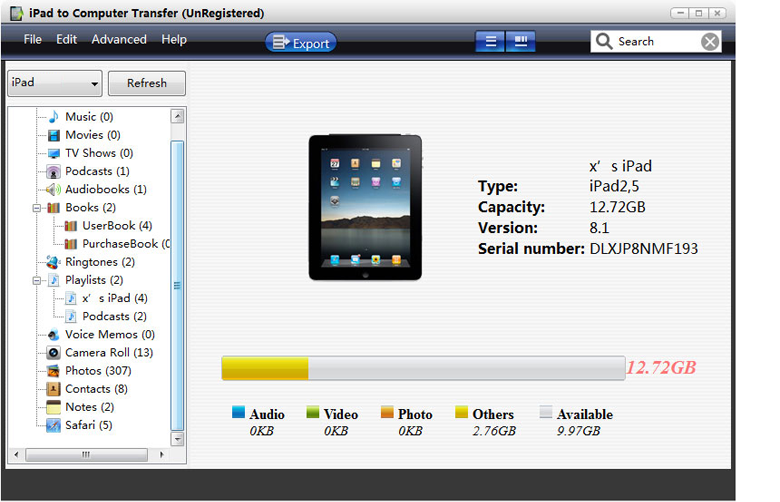
Task: Open the Edit menu
Action: tap(66, 39)
